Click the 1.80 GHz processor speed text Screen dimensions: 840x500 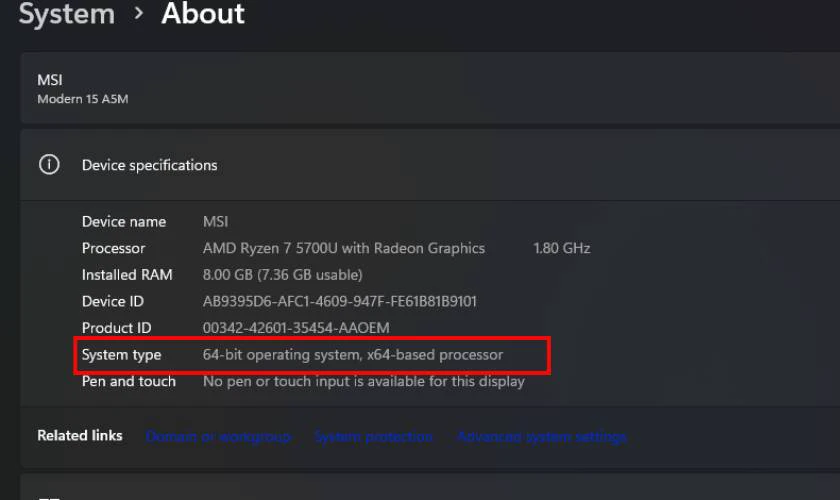pyautogui.click(x=561, y=248)
